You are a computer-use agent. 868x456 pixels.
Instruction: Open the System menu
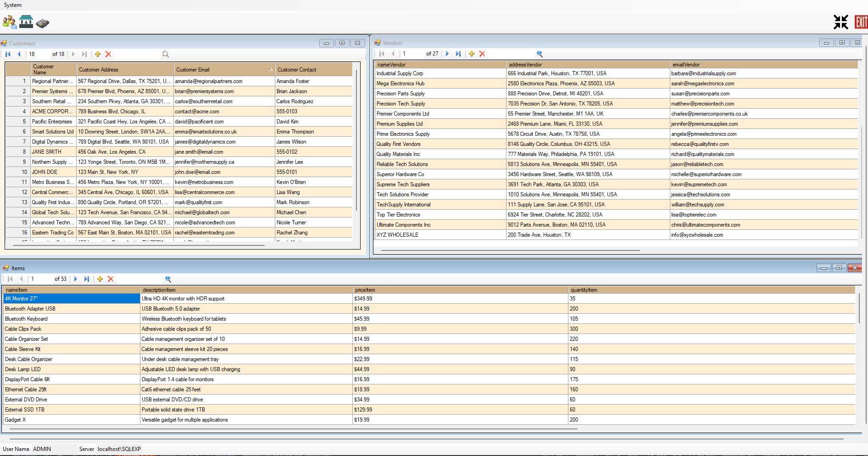pyautogui.click(x=12, y=5)
